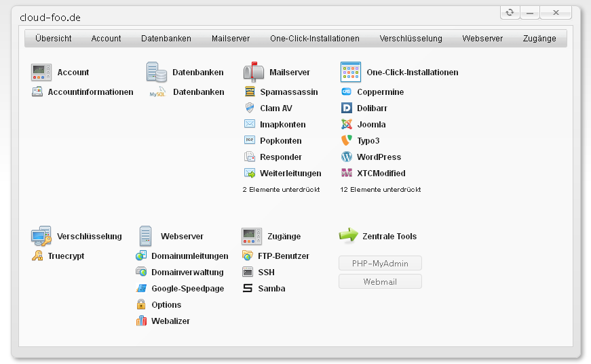
Task: Open the Datenbanken menu in the top bar
Action: click(166, 39)
